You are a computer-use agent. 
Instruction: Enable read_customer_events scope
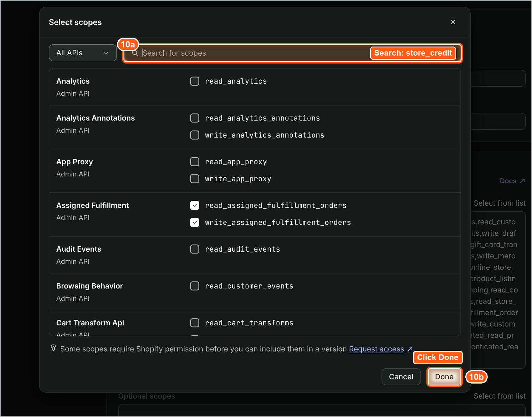pyautogui.click(x=195, y=286)
